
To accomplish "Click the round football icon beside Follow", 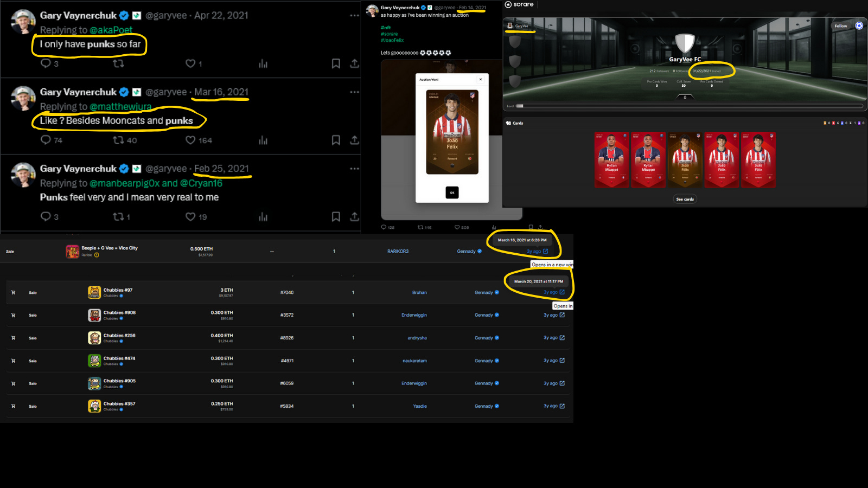I will coord(859,25).
